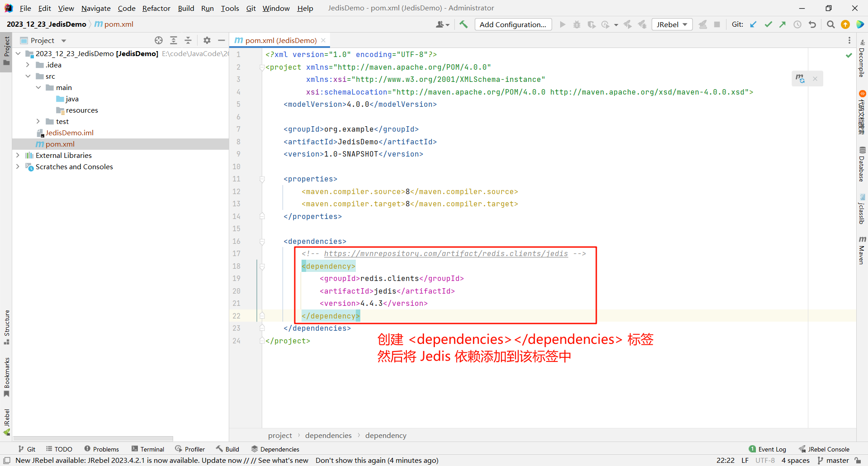Viewport: 868px width, 466px height.
Task: Collapse the main folder
Action: 38,87
